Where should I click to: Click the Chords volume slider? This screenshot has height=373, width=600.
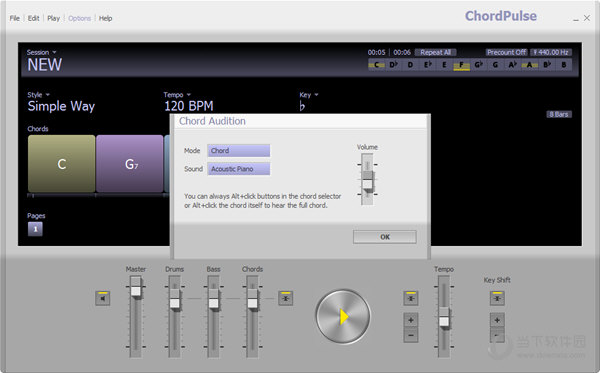click(253, 299)
